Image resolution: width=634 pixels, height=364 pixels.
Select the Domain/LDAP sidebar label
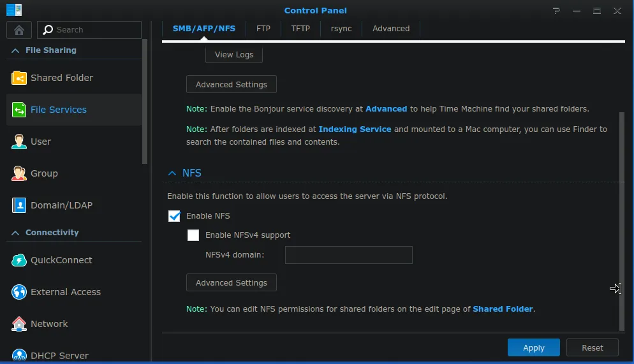point(61,205)
